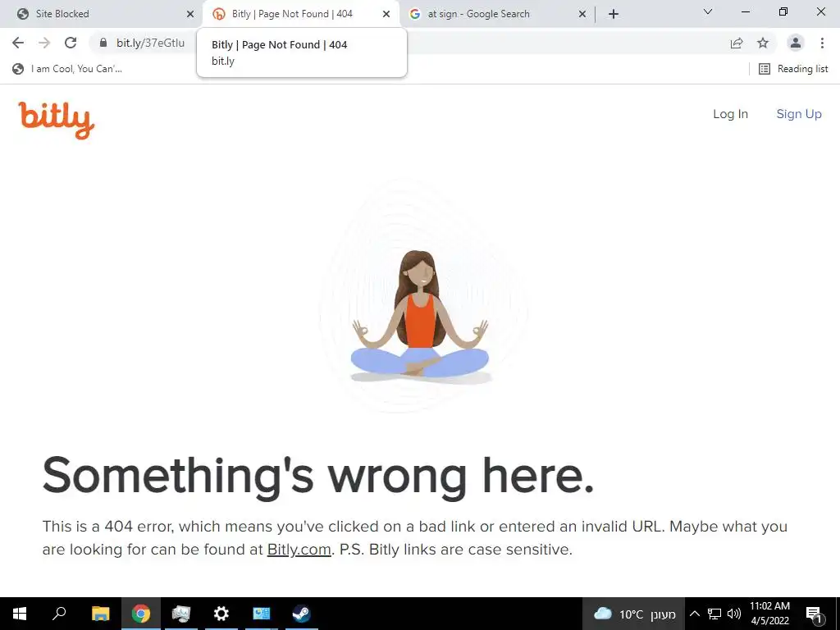Follow the Bitly.com link in error text
The image size is (840, 630).
pos(299,550)
